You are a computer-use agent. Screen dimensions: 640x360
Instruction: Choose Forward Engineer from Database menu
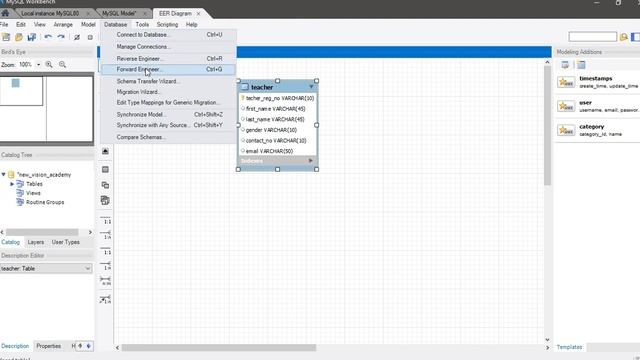168,69
